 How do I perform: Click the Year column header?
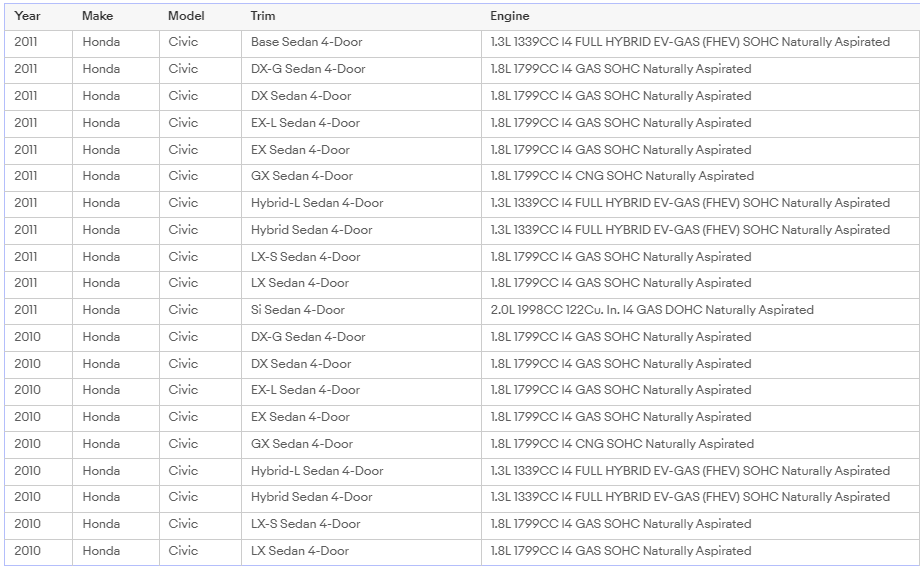click(x=28, y=16)
